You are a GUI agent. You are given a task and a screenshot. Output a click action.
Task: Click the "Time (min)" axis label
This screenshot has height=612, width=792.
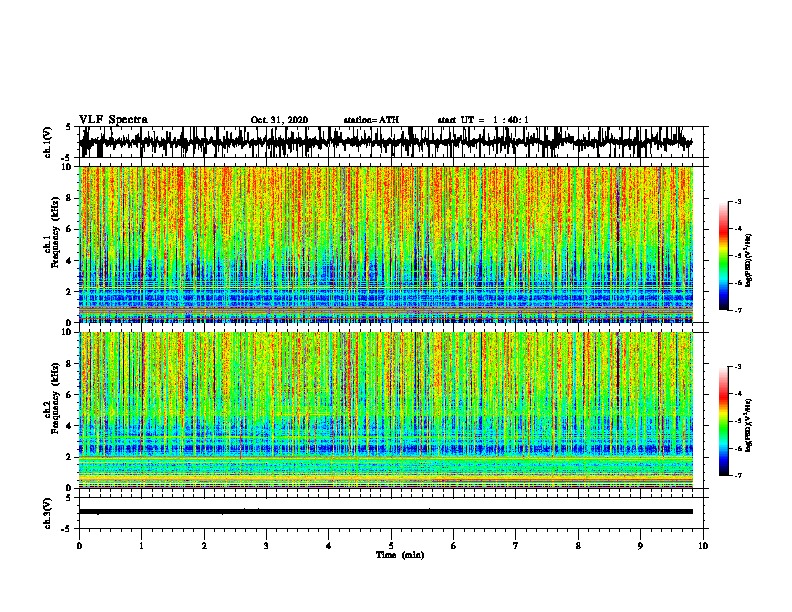click(400, 555)
